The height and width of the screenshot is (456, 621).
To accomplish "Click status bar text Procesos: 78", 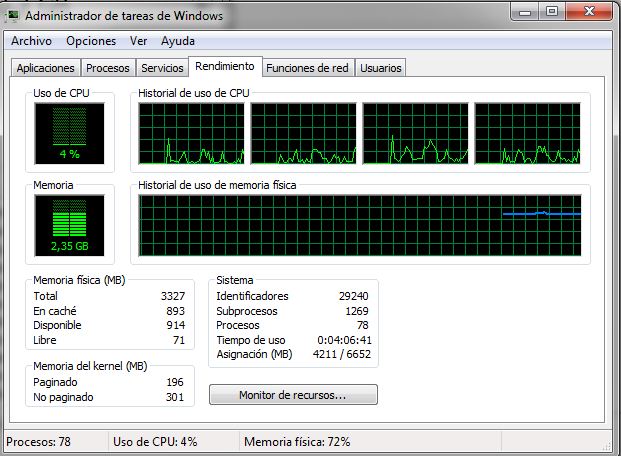I will click(38, 442).
